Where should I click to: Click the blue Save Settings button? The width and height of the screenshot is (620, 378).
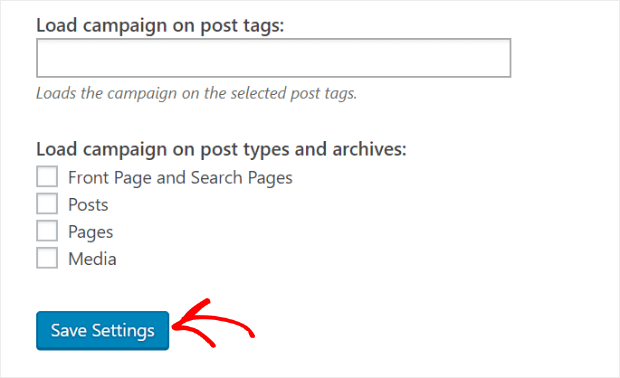[102, 331]
